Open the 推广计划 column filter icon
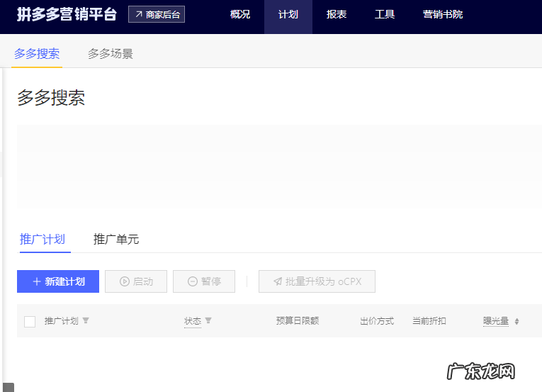The width and height of the screenshot is (542, 392). pos(86,320)
